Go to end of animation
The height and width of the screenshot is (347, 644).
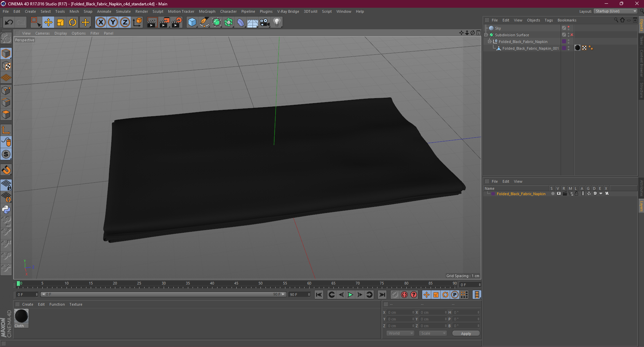click(382, 295)
